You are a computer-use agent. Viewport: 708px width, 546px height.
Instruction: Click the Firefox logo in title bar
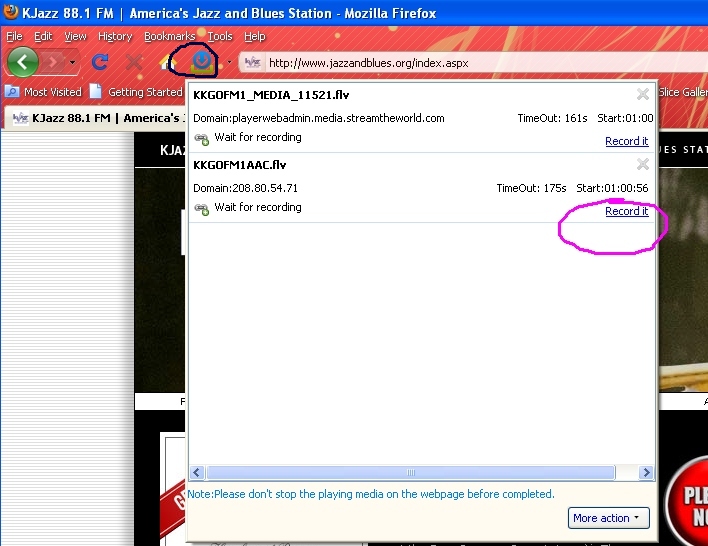click(10, 11)
